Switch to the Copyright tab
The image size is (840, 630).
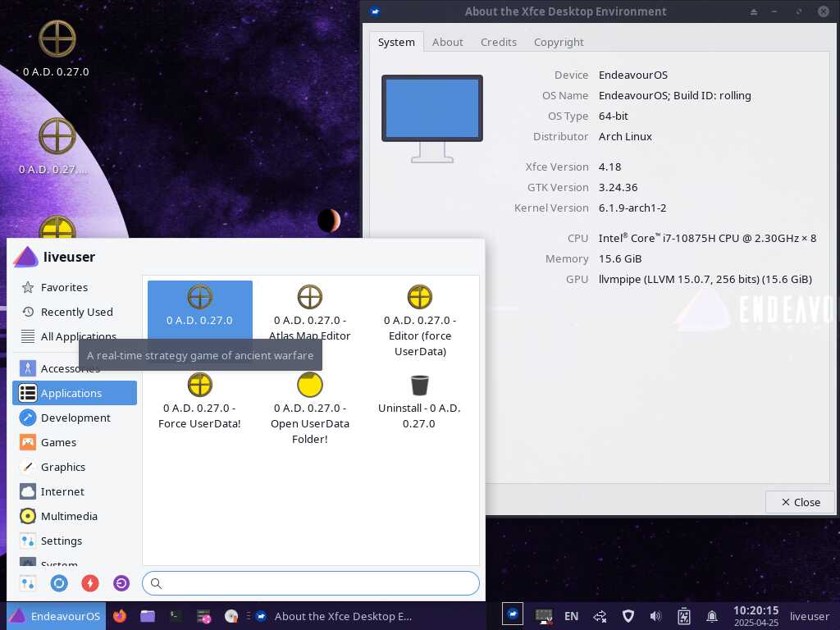coord(559,42)
